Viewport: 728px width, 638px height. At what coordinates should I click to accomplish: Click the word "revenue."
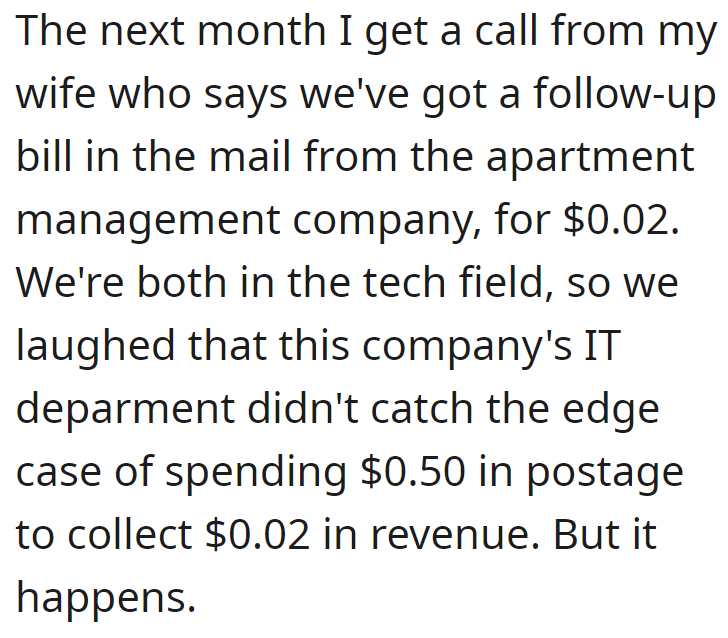[x=455, y=535]
